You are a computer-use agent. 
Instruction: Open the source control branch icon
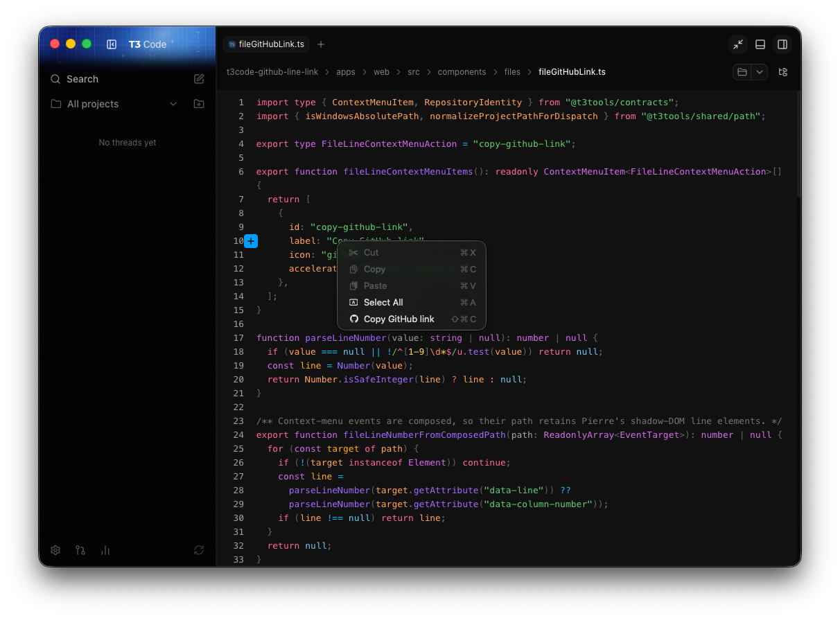[80, 550]
